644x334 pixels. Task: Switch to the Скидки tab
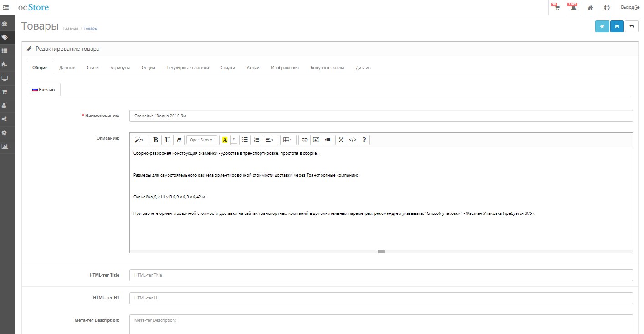pos(228,68)
